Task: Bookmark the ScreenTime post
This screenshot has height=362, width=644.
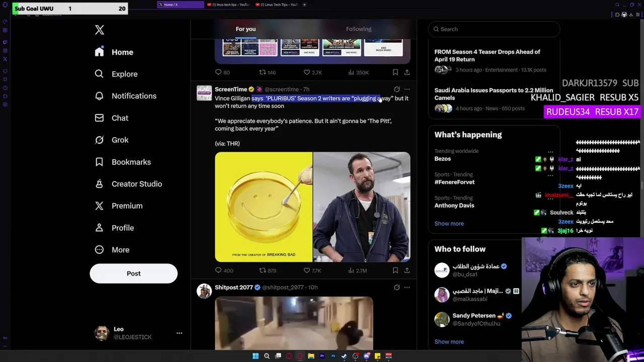Action: tap(395, 270)
